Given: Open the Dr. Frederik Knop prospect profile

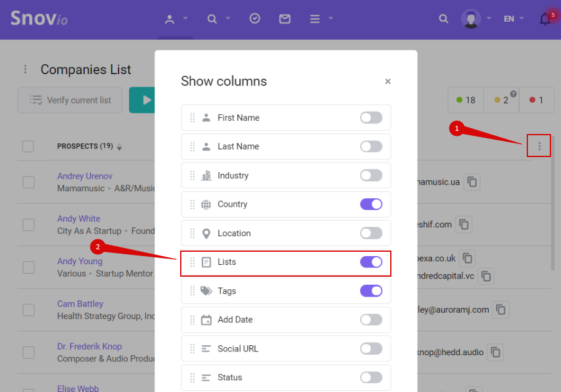Looking at the screenshot, I should [89, 347].
